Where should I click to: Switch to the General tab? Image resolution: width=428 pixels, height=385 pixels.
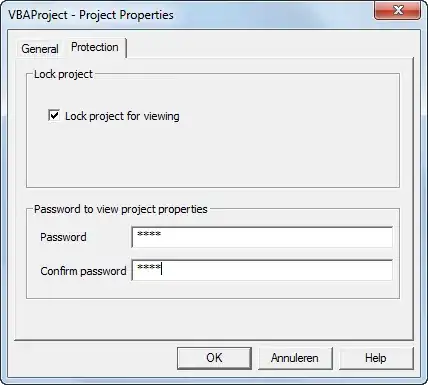pos(40,49)
